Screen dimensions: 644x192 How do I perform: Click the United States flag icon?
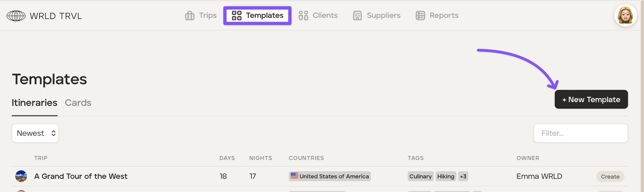point(294,176)
